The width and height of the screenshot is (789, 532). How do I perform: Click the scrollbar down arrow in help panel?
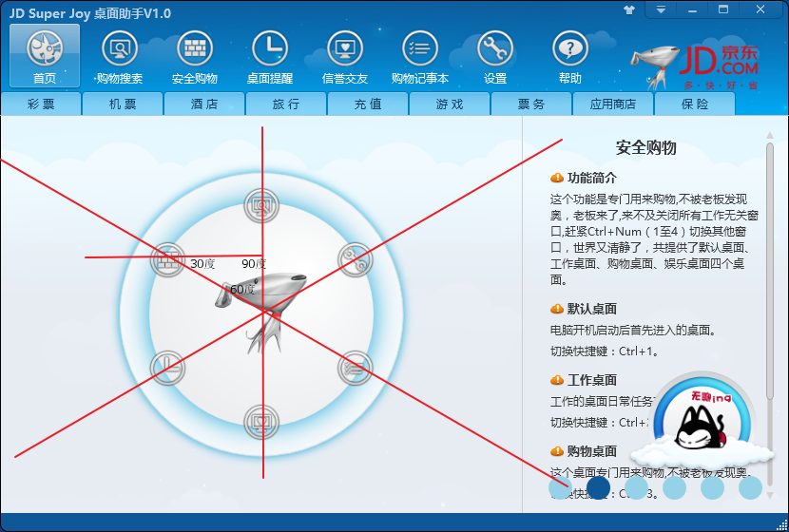[770, 495]
